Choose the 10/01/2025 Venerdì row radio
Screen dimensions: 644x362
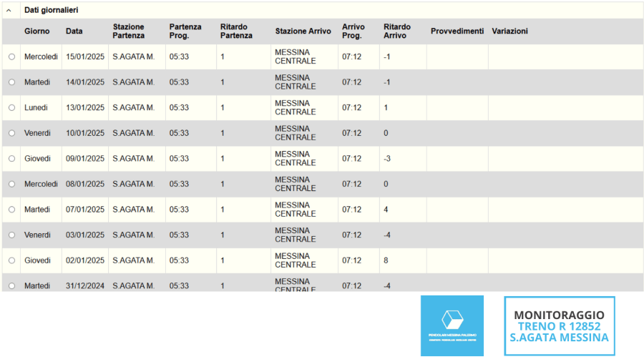tap(11, 133)
